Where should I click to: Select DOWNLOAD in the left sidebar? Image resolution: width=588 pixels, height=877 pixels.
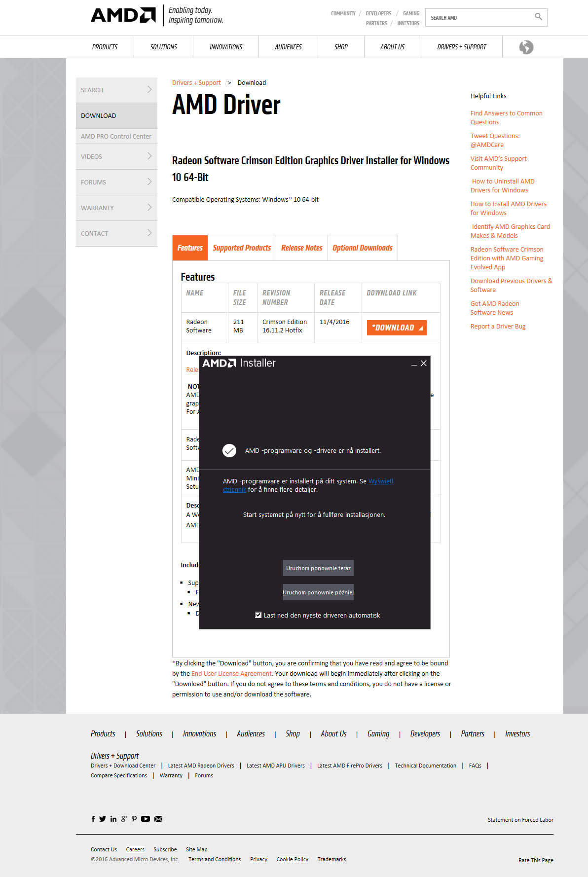pyautogui.click(x=116, y=115)
